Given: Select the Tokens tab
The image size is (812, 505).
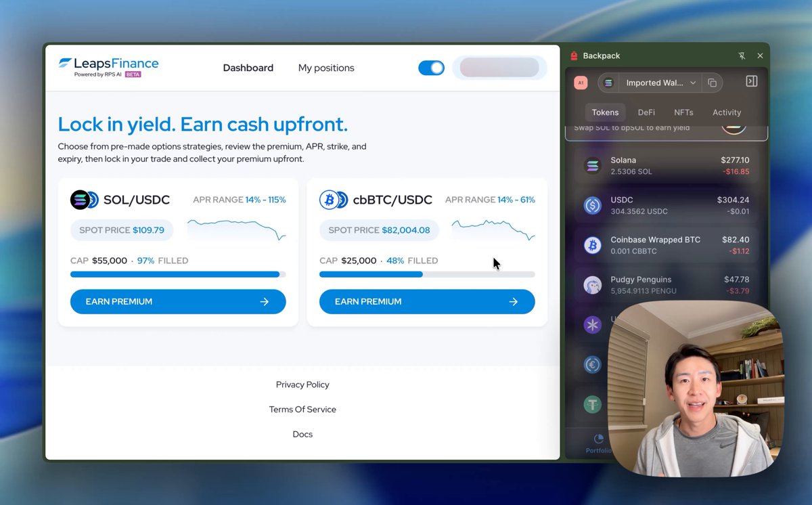Looking at the screenshot, I should 605,112.
